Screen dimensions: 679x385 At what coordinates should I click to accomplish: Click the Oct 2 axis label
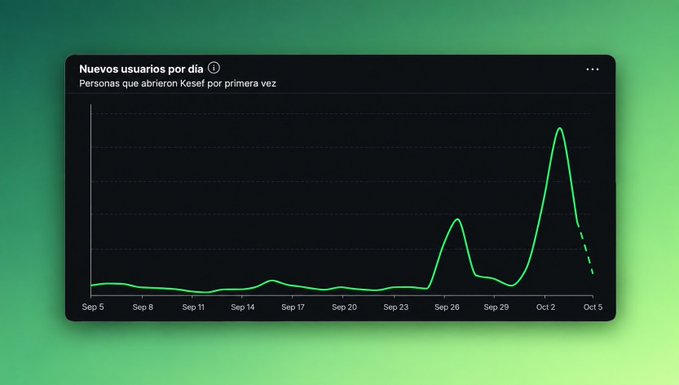546,307
